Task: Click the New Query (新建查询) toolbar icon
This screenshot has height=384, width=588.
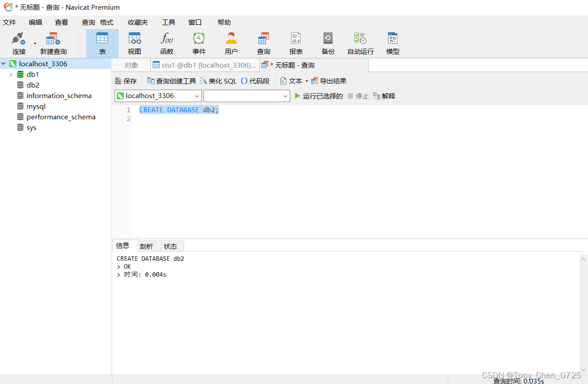Action: tap(53, 44)
